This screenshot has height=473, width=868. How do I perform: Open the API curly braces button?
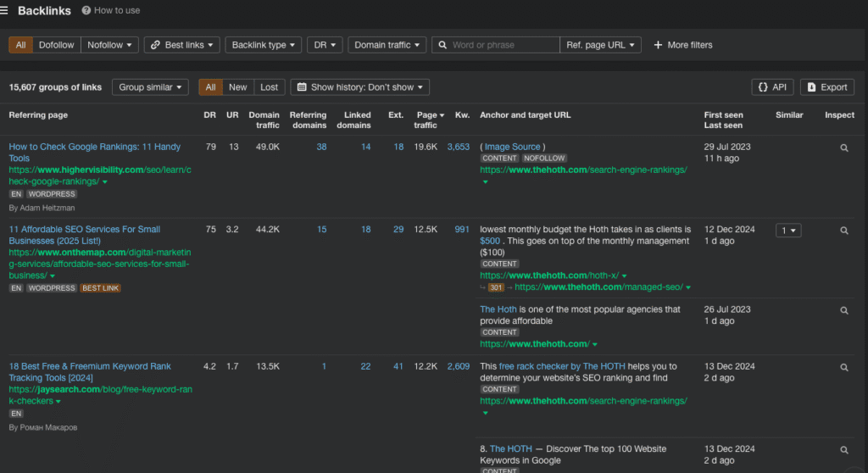pos(772,87)
